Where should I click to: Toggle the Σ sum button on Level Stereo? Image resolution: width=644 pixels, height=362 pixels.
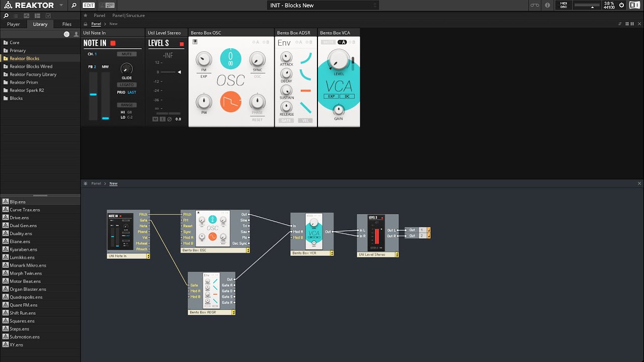163,119
